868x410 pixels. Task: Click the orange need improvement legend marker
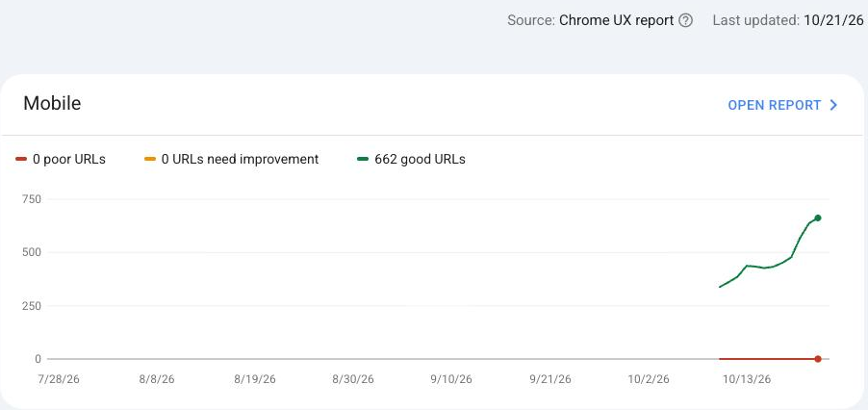(149, 160)
